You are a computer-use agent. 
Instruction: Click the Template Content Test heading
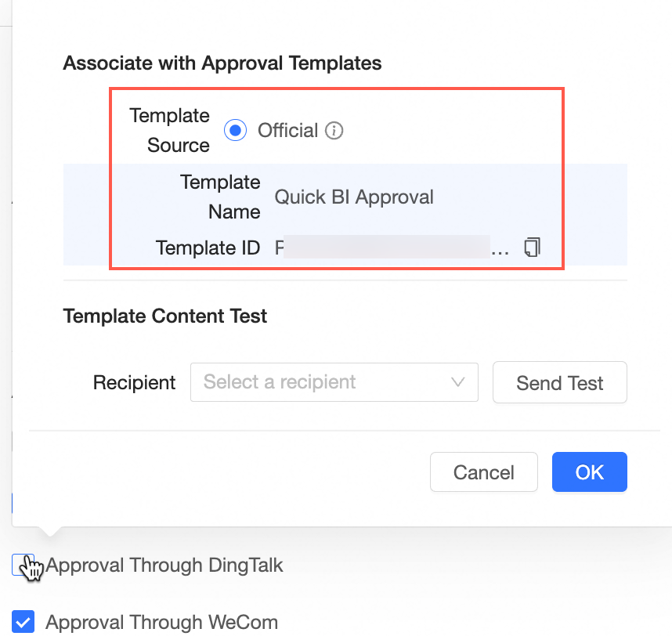(x=165, y=316)
